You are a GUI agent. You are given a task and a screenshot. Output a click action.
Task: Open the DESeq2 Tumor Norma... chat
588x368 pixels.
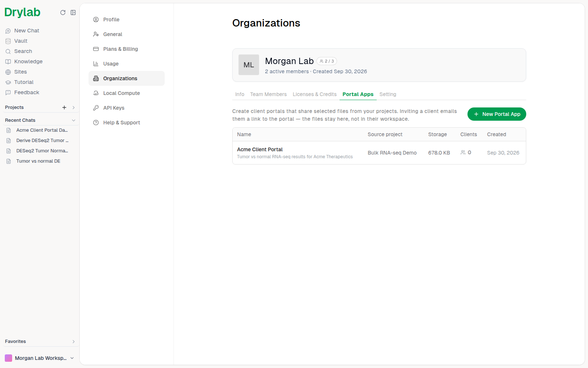pos(40,151)
